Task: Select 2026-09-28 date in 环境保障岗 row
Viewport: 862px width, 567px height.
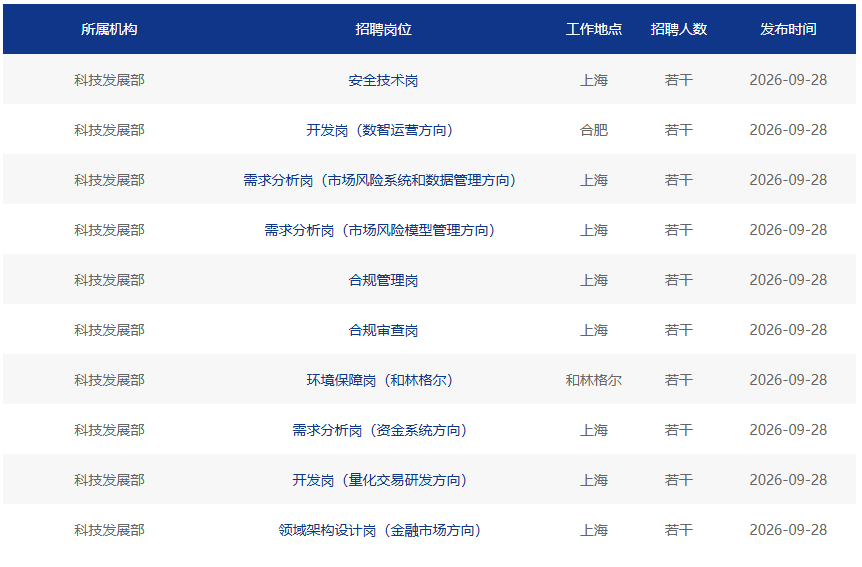Action: click(x=788, y=381)
